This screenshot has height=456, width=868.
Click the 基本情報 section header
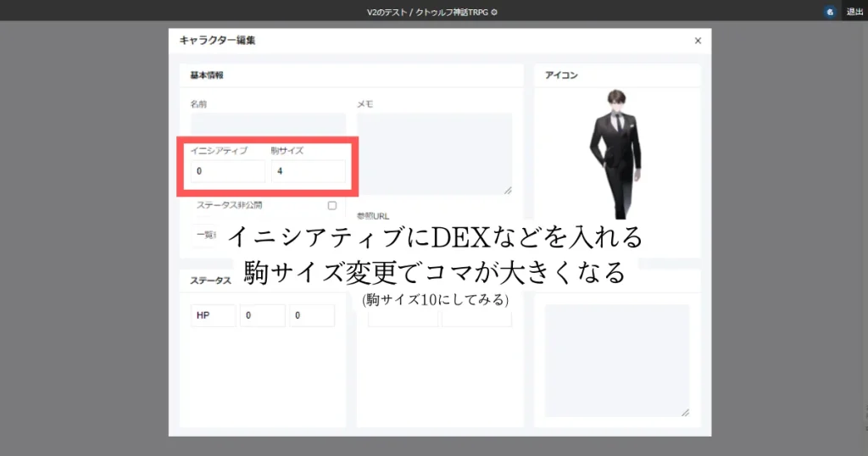coord(207,75)
